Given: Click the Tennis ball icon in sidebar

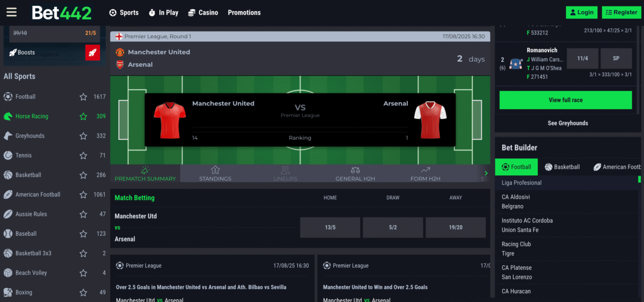Looking at the screenshot, I should [x=8, y=155].
